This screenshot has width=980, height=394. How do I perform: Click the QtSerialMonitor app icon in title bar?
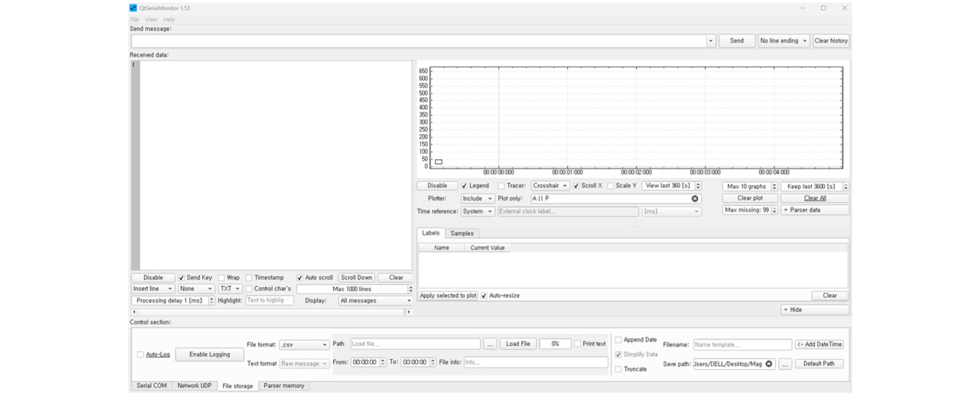tap(133, 8)
